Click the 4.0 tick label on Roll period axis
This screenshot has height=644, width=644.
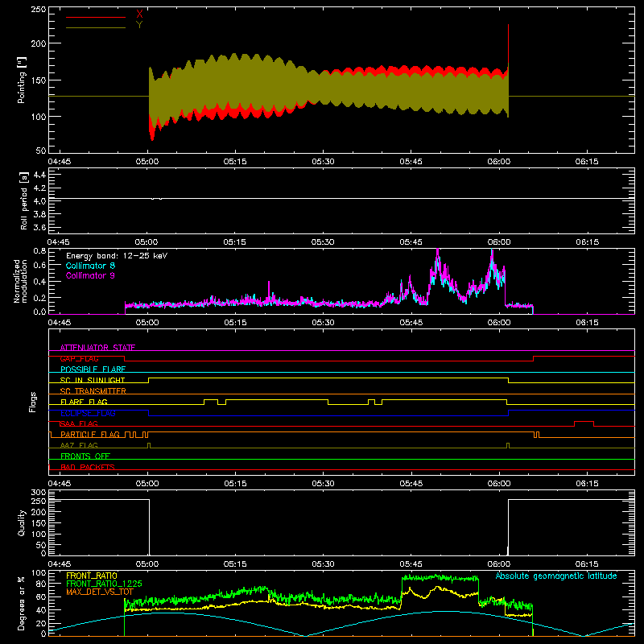tap(39, 200)
